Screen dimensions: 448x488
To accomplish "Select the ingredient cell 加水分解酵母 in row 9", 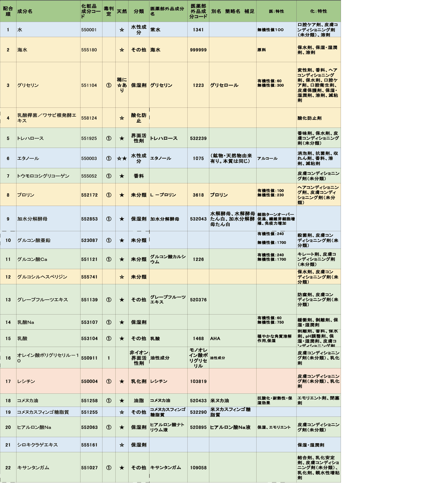I will [48, 219].
